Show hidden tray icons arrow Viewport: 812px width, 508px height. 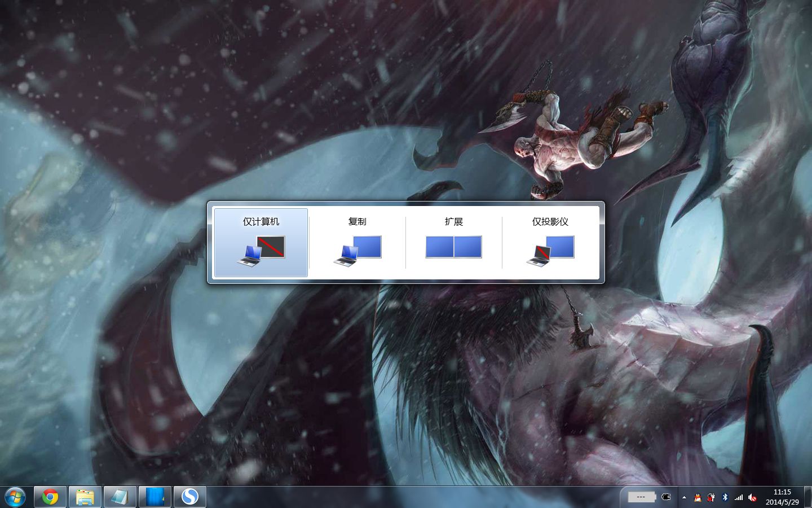[684, 498]
